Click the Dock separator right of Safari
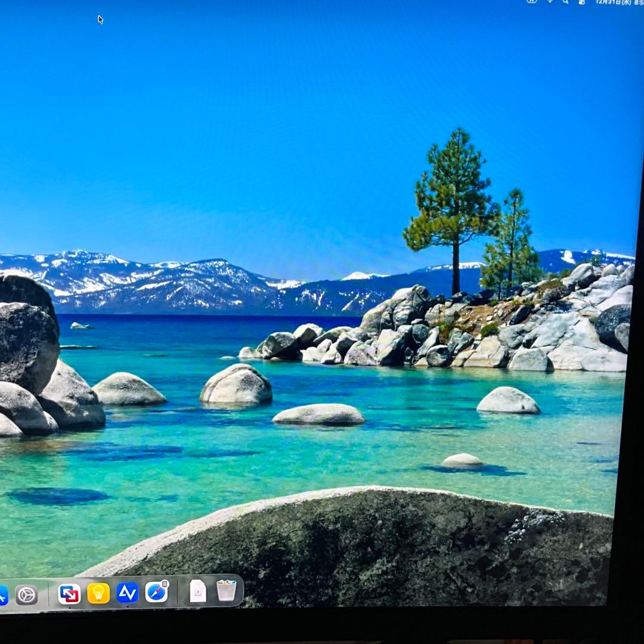644x644 pixels. pos(177,593)
